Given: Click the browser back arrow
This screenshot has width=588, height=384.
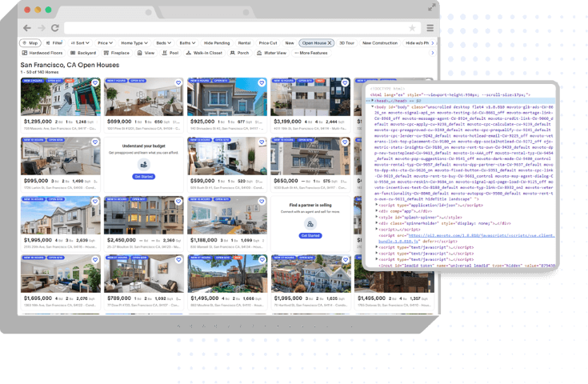Looking at the screenshot, I should (27, 28).
